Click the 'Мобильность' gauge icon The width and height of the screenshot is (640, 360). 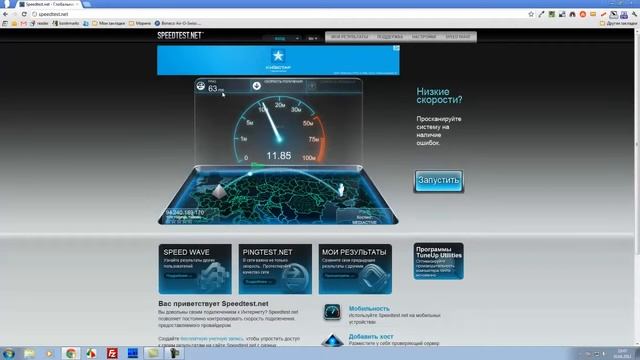[332, 312]
